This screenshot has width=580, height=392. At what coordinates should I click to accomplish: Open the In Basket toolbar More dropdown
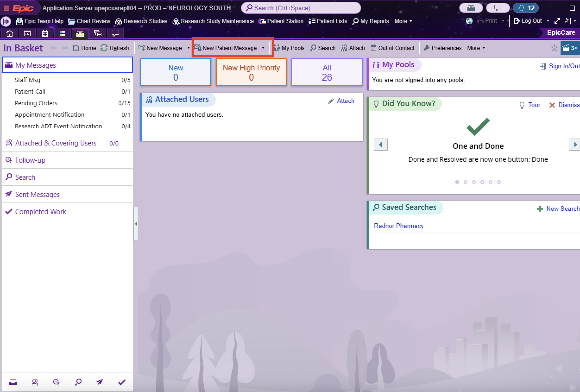[x=476, y=48]
